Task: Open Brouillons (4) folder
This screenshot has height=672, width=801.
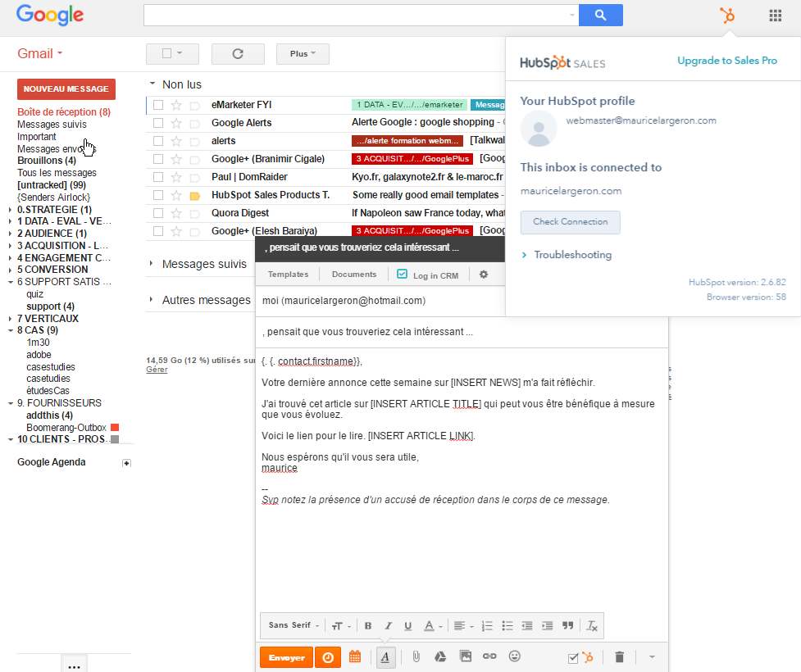Action: 47,161
